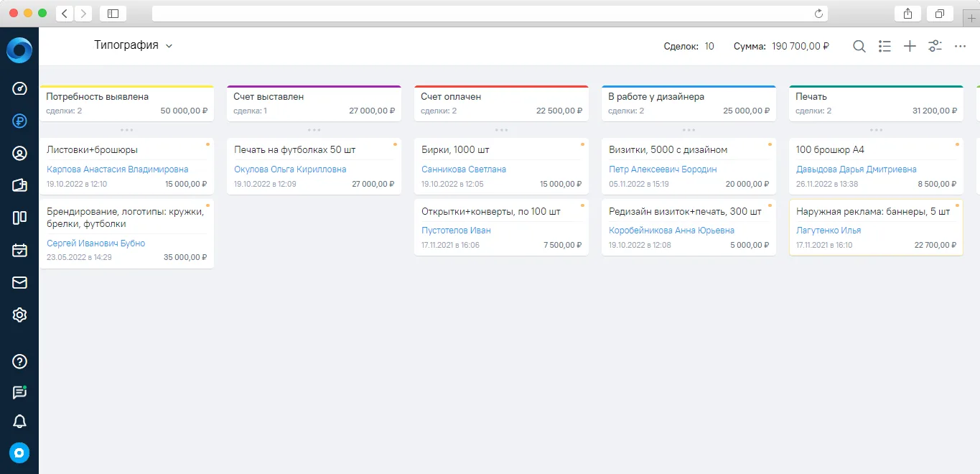Open the three-dot menu under Счет оплачен
980x474 pixels.
pos(501,130)
